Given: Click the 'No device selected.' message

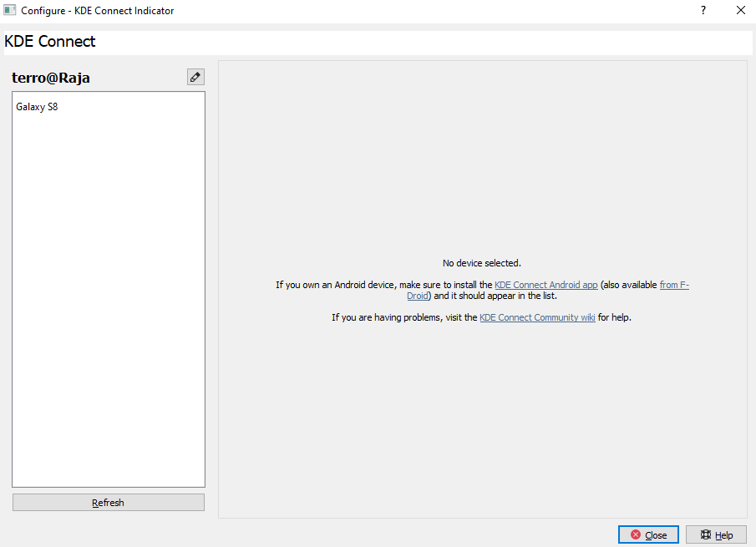Looking at the screenshot, I should coord(482,263).
